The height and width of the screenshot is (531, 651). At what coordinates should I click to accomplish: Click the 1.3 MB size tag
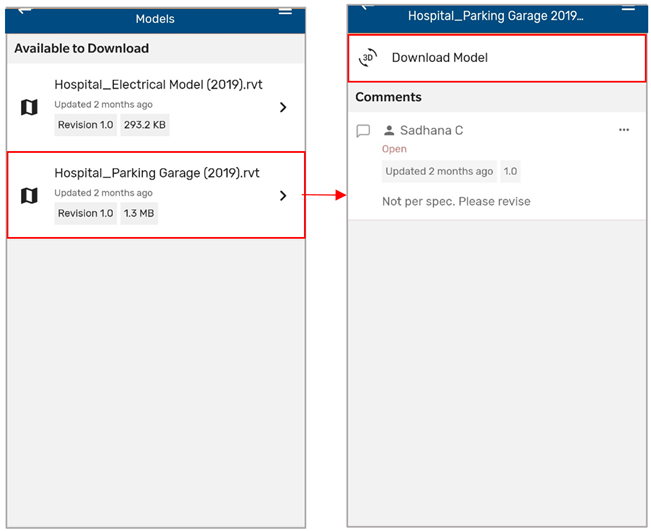(x=139, y=213)
